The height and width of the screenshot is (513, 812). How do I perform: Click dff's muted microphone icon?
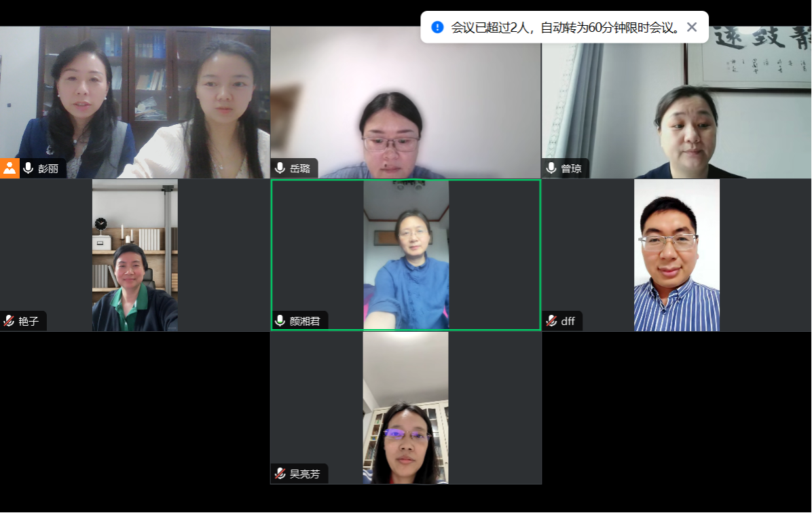[551, 321]
